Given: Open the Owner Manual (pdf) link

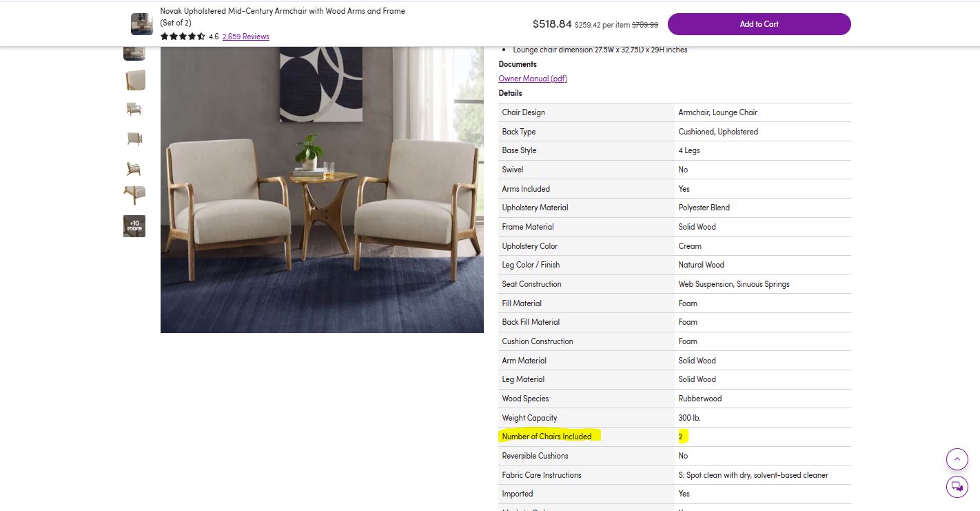Looking at the screenshot, I should (533, 79).
